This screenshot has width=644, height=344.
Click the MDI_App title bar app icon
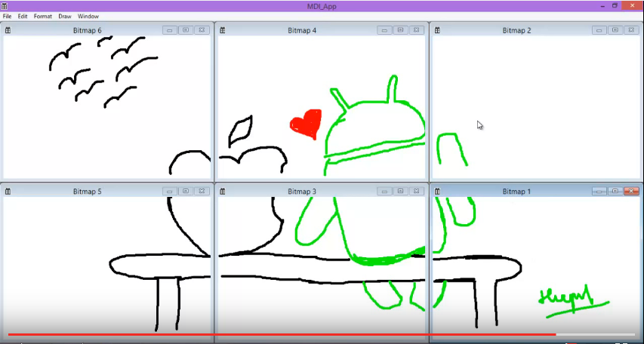5,6
